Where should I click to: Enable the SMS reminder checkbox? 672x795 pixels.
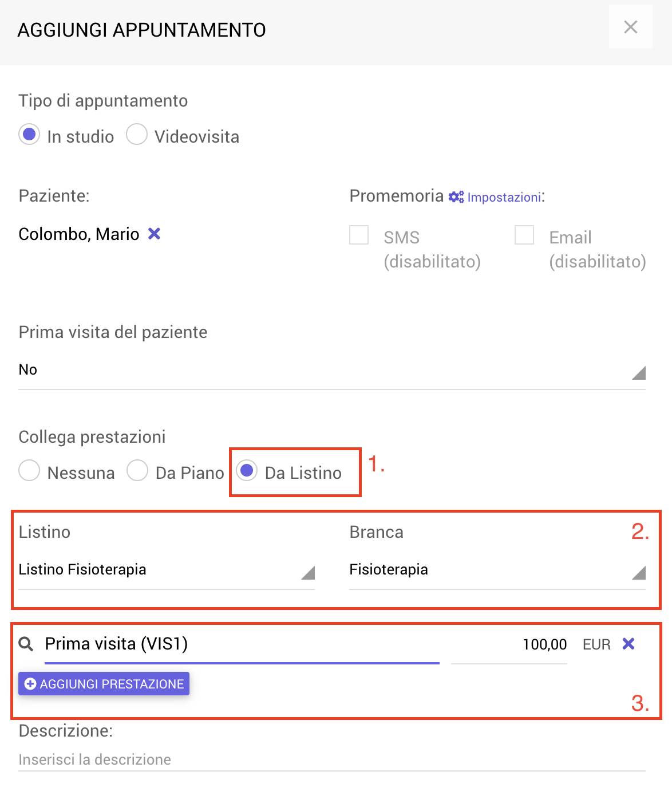[x=359, y=235]
